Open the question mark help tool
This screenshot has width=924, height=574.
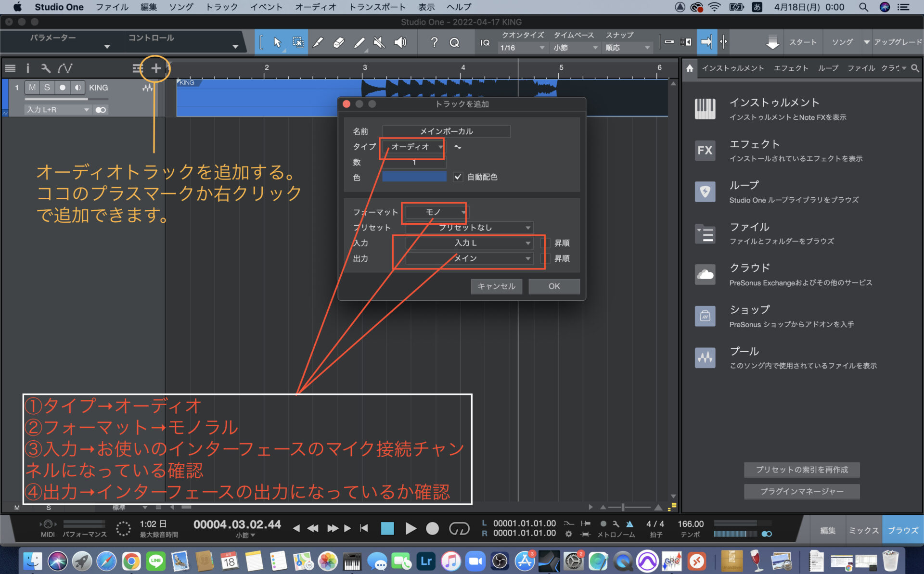434,43
